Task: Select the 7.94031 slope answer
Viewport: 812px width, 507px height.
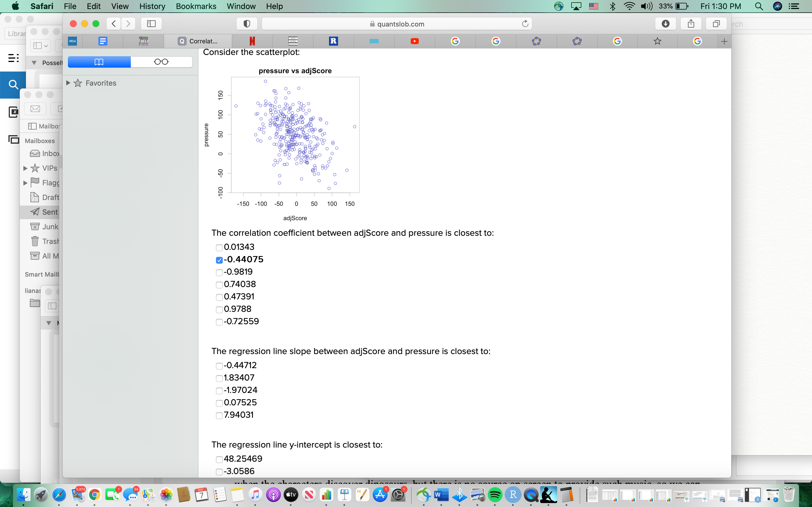Action: [219, 415]
